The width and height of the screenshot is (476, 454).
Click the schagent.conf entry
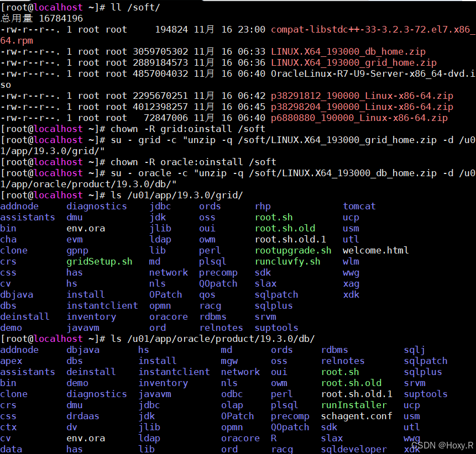coord(357,416)
